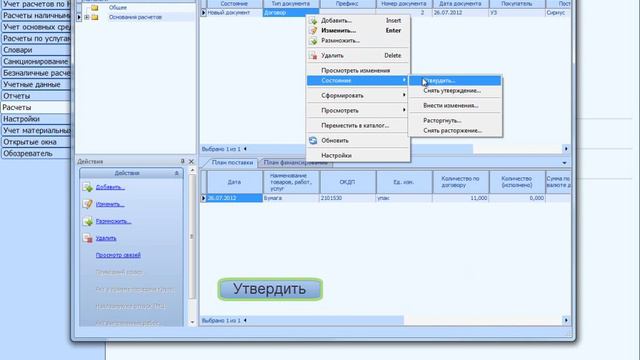The height and width of the screenshot is (360, 640).
Task: Open the Расчеты по услугам sidebar section
Action: point(36,38)
